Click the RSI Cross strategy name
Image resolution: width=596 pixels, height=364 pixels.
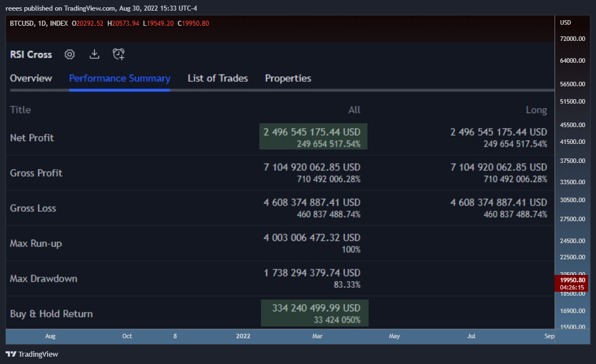pos(31,55)
